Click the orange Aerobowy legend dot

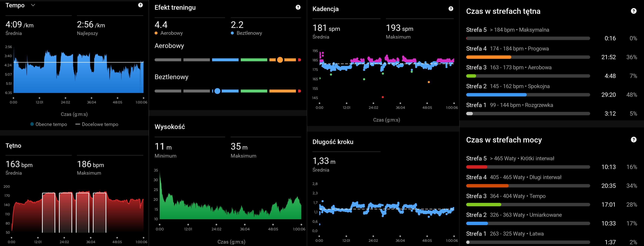point(156,33)
